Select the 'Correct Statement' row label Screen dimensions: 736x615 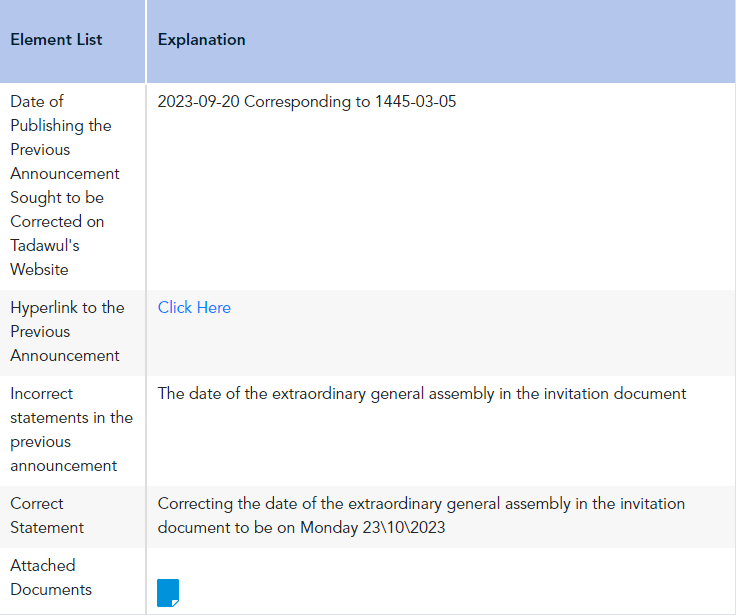pos(47,515)
